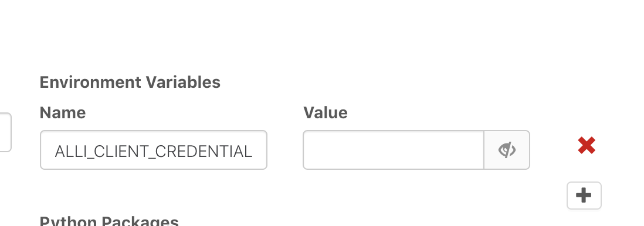This screenshot has height=226, width=644.
Task: Reveal the masked value for ALLI_CLIENT_CREDENTIAL
Action: tap(507, 150)
